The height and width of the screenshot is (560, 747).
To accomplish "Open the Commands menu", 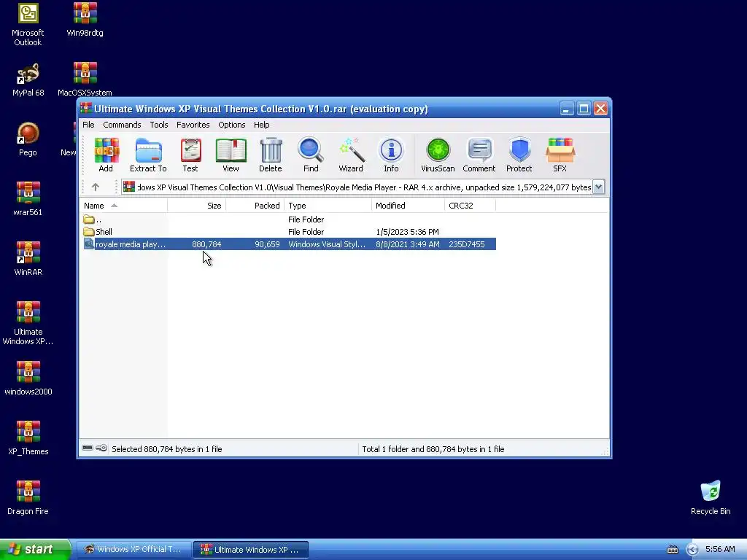I will tap(122, 125).
